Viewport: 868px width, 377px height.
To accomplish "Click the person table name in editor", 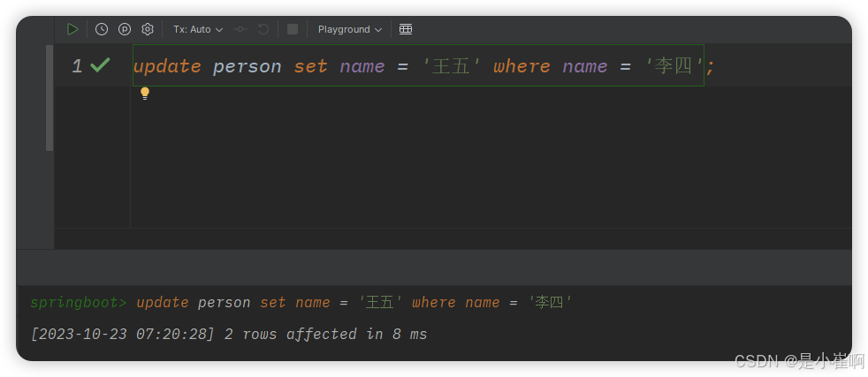I will pos(247,67).
